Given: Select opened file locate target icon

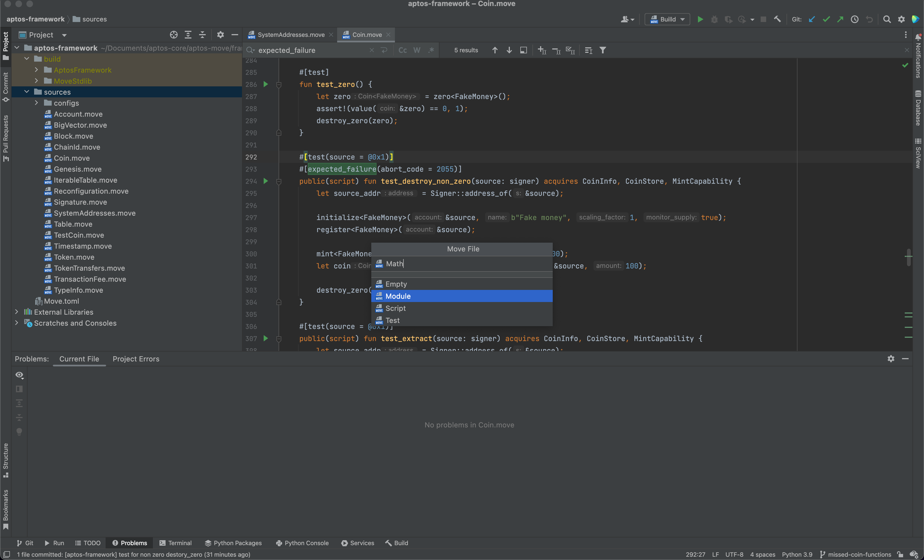Looking at the screenshot, I should point(174,35).
